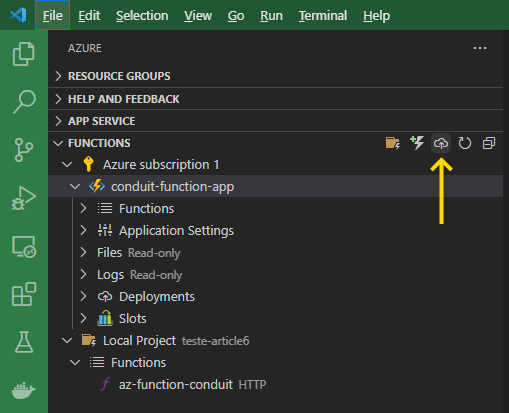The width and height of the screenshot is (509, 413).
Task: Click the HELP AND FEEDBACK header text
Action: coord(124,99)
